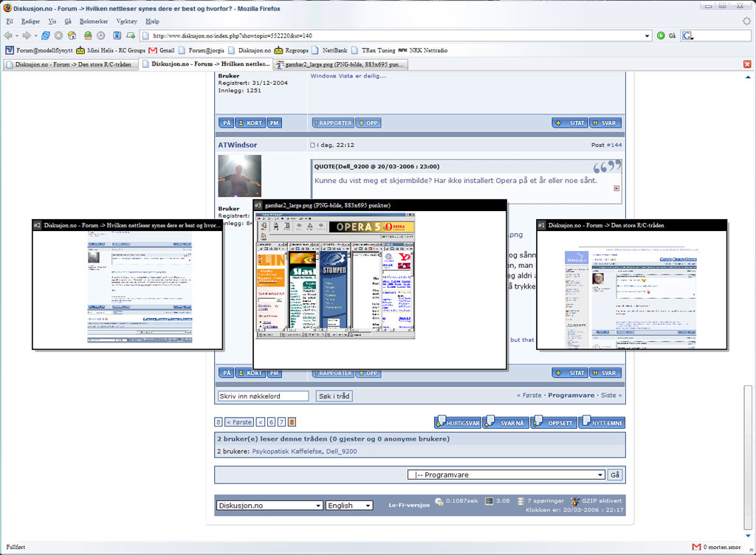Image resolution: width=756 pixels, height=555 pixels.
Task: Click the keyword search field Skriv inn nøkkelord
Action: [264, 396]
